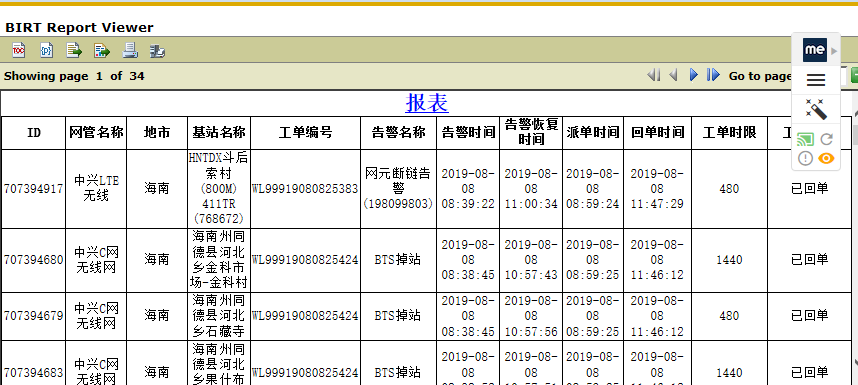This screenshot has height=385, width=858.
Task: Expand the small arrow beside 'me' logo
Action: pyautogui.click(x=833, y=51)
